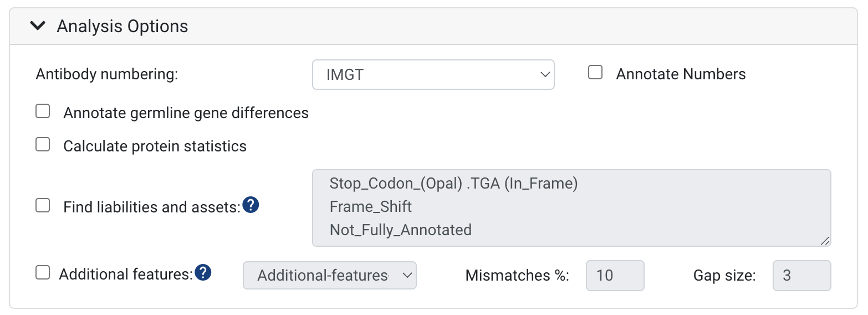
Task: Open help icon for liabilities and assets
Action: click(251, 205)
